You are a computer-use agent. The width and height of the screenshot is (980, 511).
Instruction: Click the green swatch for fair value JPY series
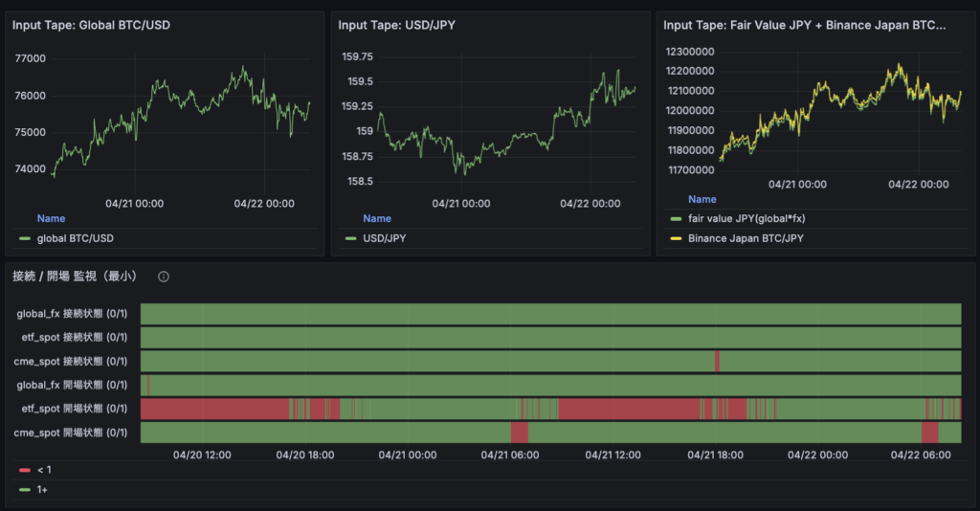coord(676,219)
